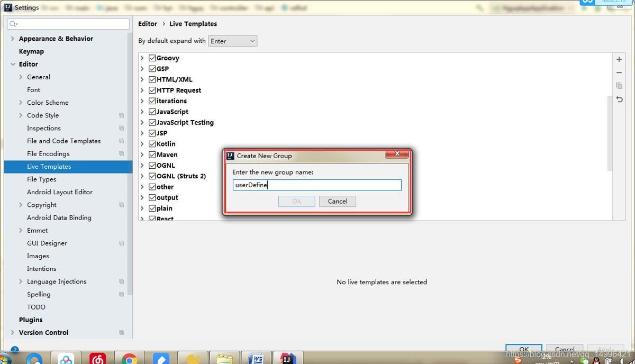Click project-level icon beside Version Control

(x=121, y=333)
